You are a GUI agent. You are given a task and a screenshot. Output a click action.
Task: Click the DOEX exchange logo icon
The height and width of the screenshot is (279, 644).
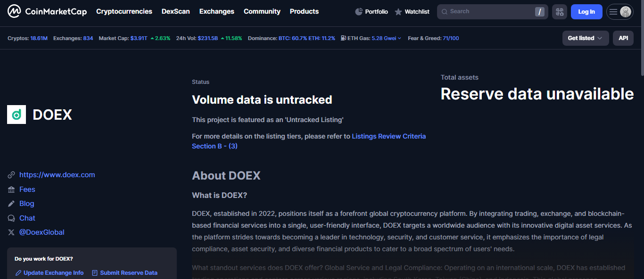click(x=16, y=114)
